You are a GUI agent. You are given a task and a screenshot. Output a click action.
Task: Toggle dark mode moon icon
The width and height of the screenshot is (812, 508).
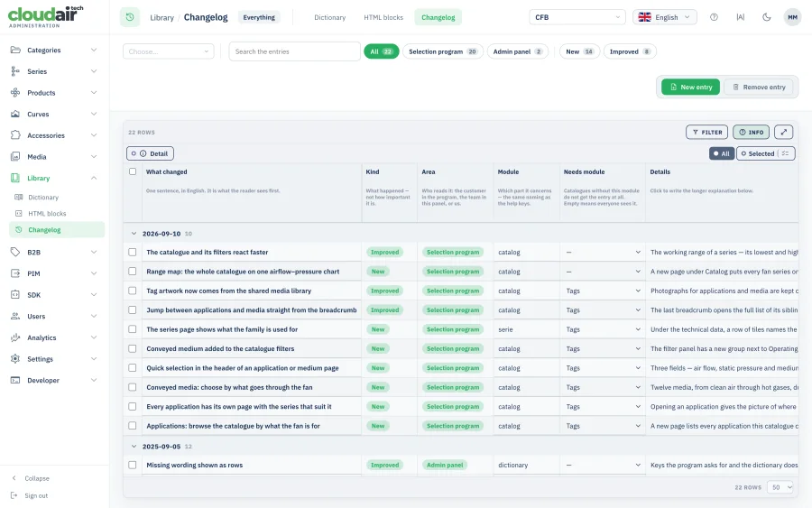pyautogui.click(x=766, y=17)
